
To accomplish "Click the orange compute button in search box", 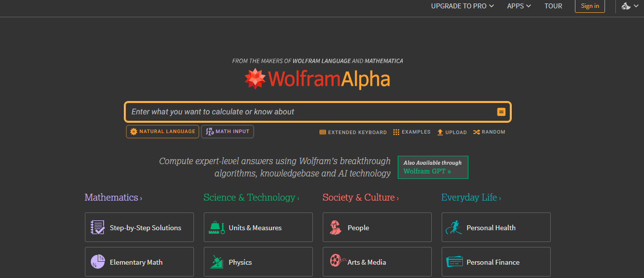I will coord(501,112).
